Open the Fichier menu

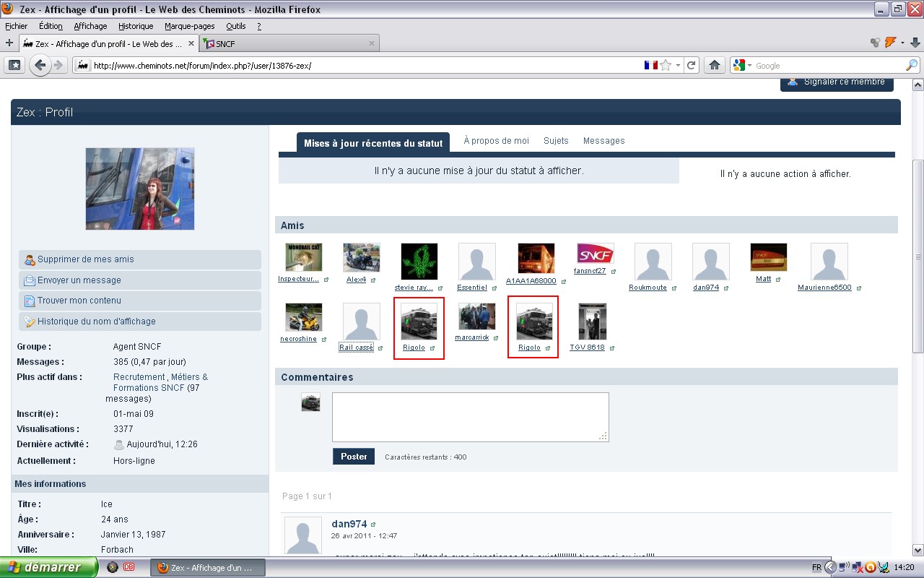coord(16,26)
